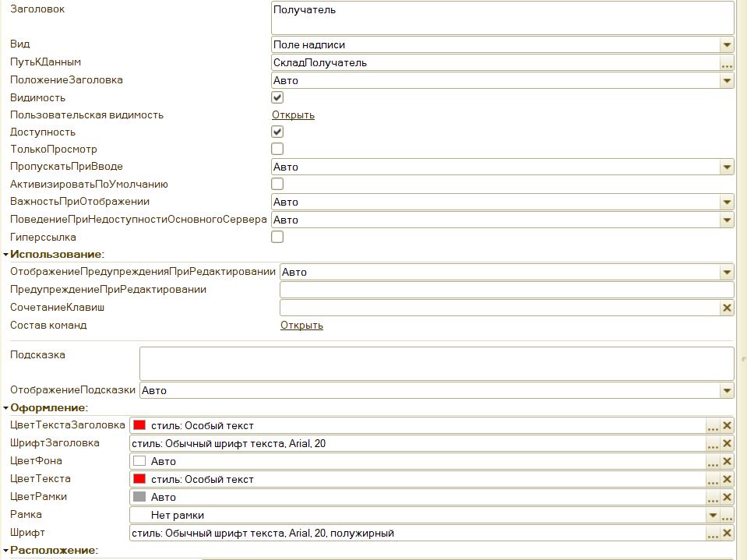Open the Вид dropdown list

(x=727, y=45)
